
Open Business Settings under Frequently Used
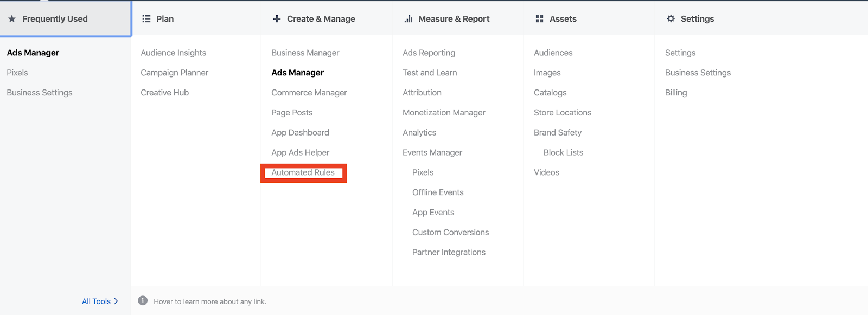pos(40,93)
